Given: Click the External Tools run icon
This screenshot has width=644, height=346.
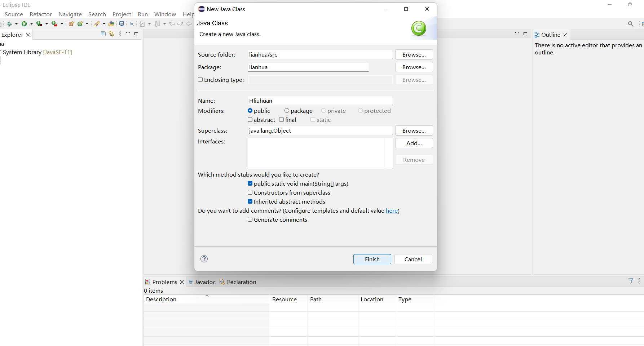Looking at the screenshot, I should pos(54,23).
